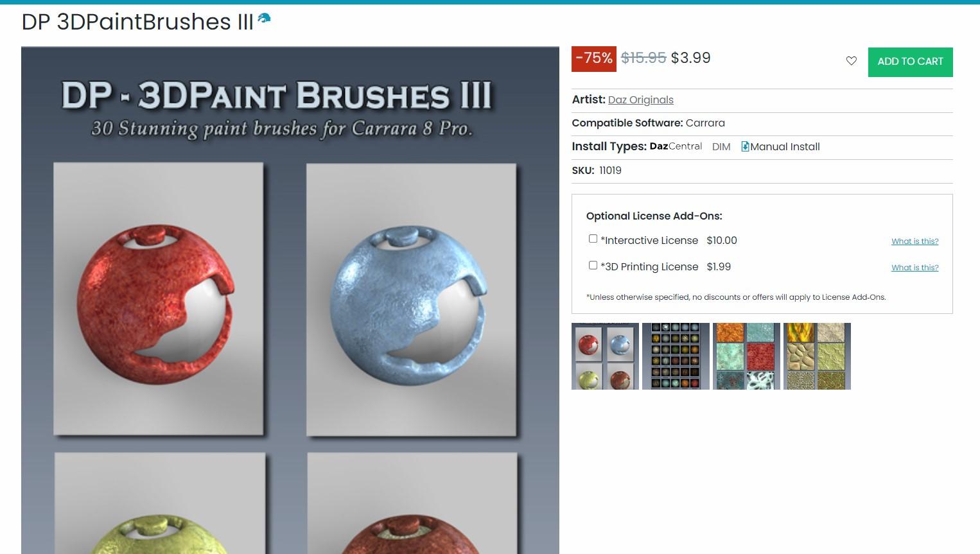Open "What is this?" for Interactive License
This screenshot has height=554, width=980.
914,241
